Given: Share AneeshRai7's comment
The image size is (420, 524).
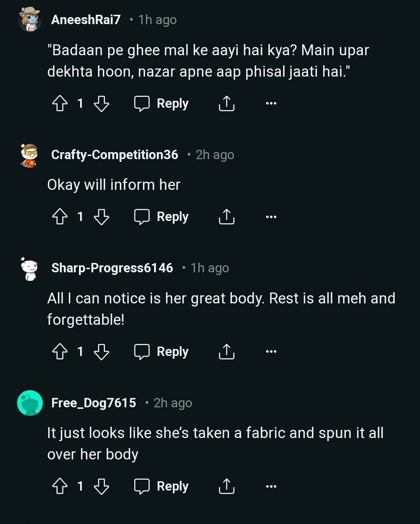Looking at the screenshot, I should [x=226, y=103].
